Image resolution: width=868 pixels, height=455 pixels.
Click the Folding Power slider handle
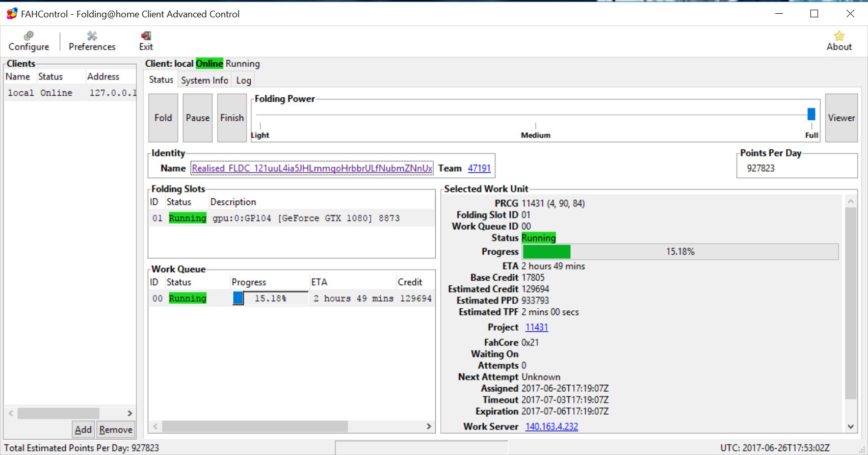(811, 114)
